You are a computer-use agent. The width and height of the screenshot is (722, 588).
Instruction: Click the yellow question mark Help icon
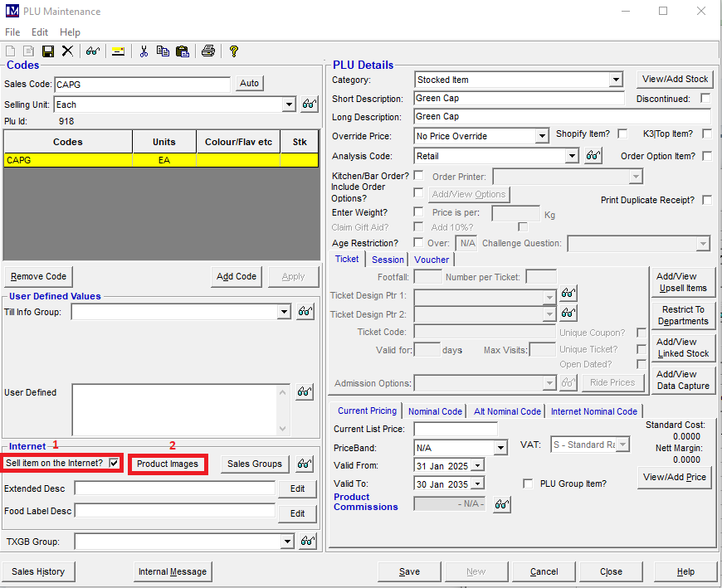[234, 51]
